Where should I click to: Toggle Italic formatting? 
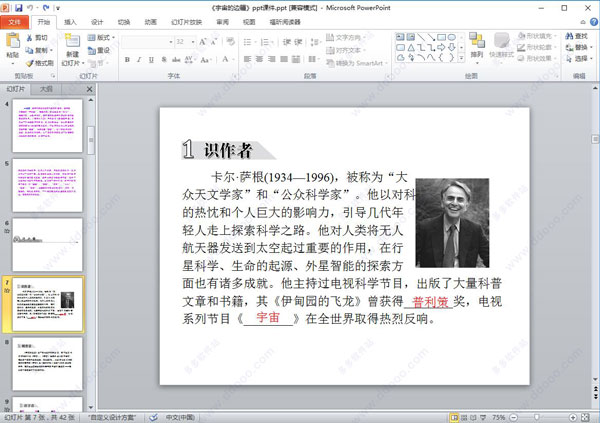[139, 59]
